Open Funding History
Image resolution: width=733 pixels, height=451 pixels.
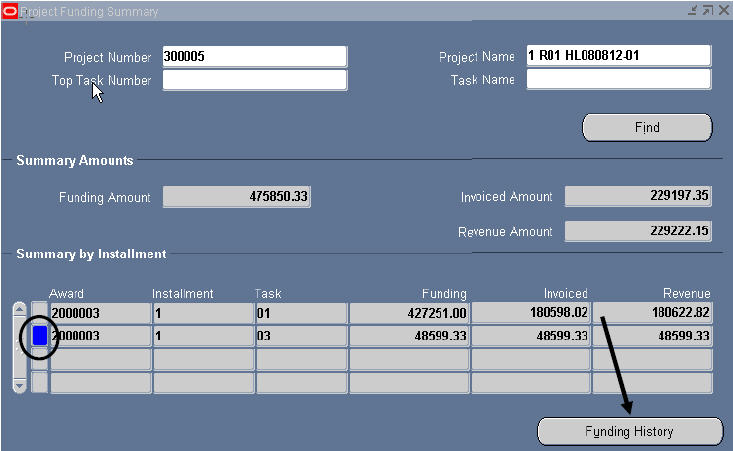tap(630, 431)
